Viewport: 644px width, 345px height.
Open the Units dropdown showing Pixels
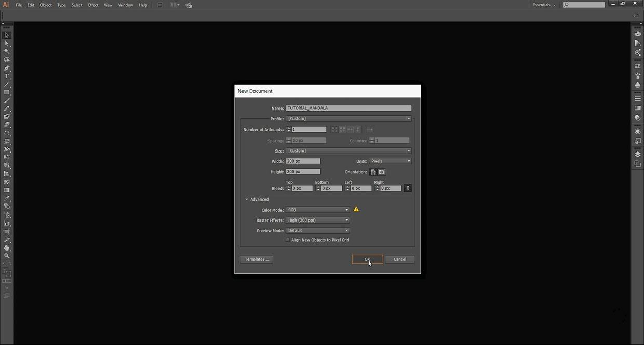(390, 161)
